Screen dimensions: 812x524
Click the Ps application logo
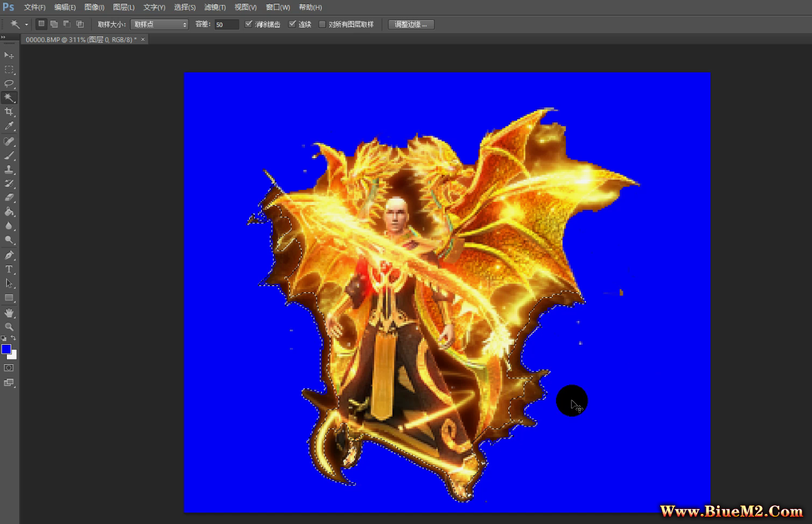pyautogui.click(x=9, y=7)
